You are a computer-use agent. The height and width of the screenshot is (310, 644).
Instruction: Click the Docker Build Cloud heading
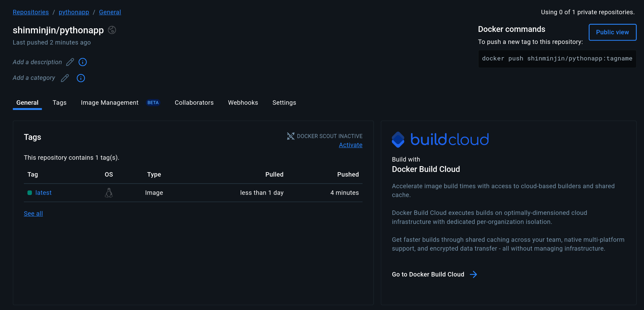[x=426, y=169]
